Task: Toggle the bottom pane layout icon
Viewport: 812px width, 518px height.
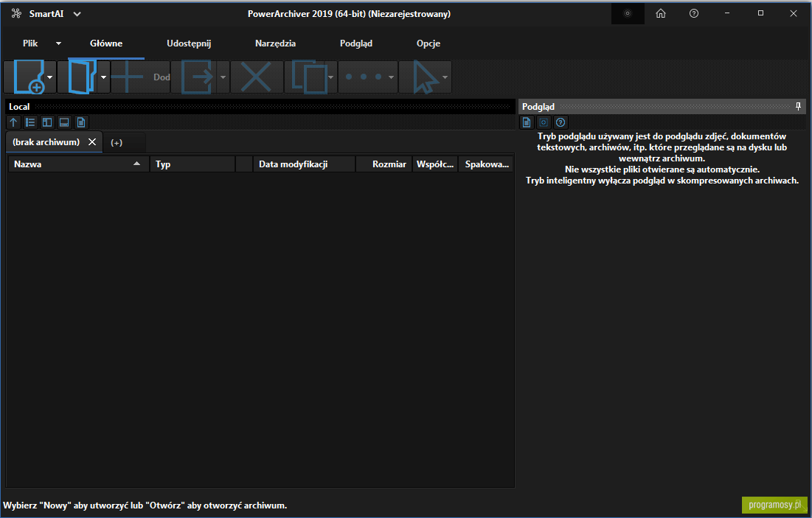Action: click(x=64, y=122)
